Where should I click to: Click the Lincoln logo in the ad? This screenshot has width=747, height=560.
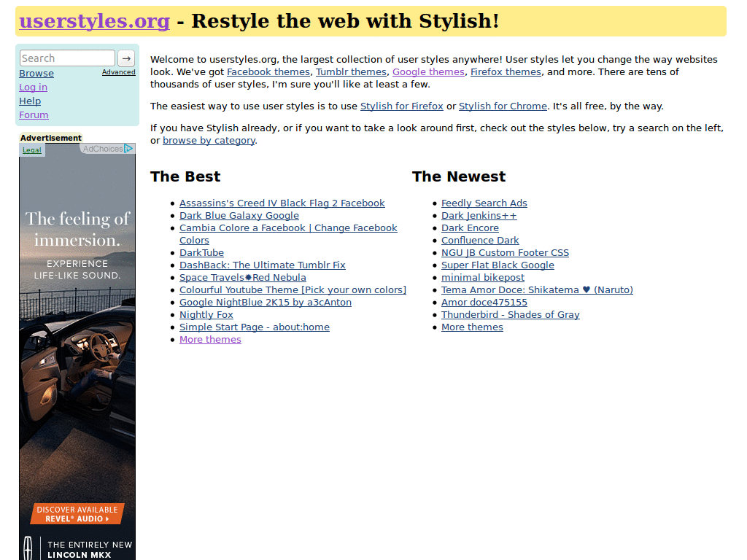tap(28, 548)
